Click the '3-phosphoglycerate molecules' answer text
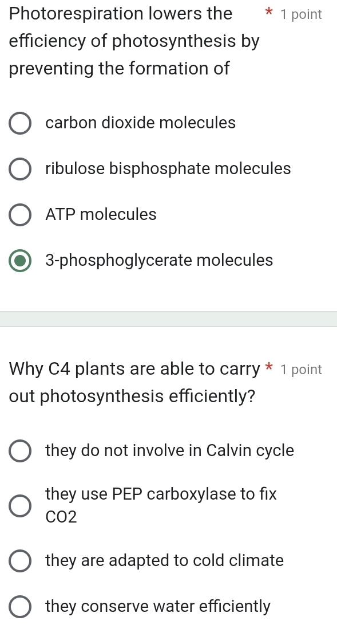 pyautogui.click(x=158, y=261)
